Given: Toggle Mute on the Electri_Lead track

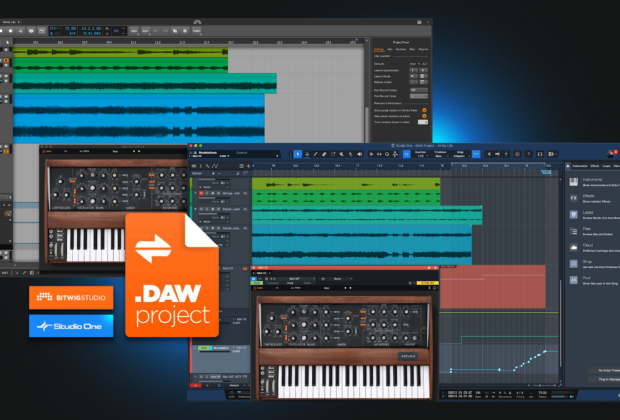Looking at the screenshot, I should (x=201, y=209).
